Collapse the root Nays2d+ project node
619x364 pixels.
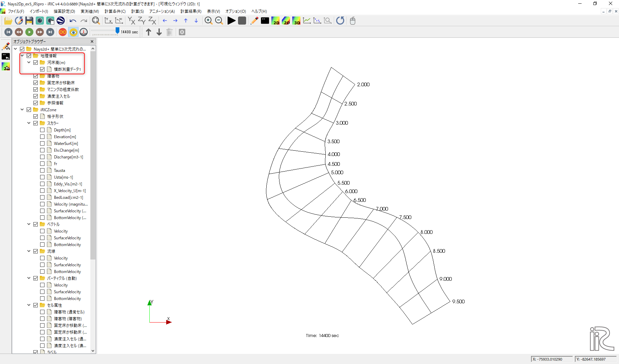(x=16, y=49)
